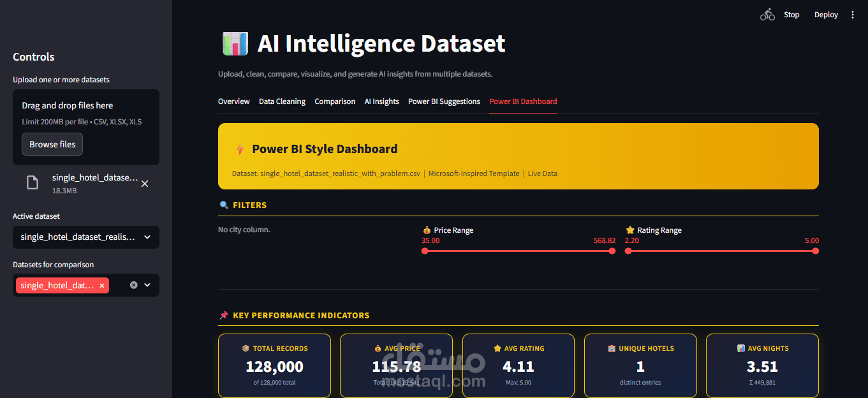Viewport: 868px width, 398px height.
Task: Click the 'Microsoft-Inspired Template' text
Action: (x=474, y=173)
